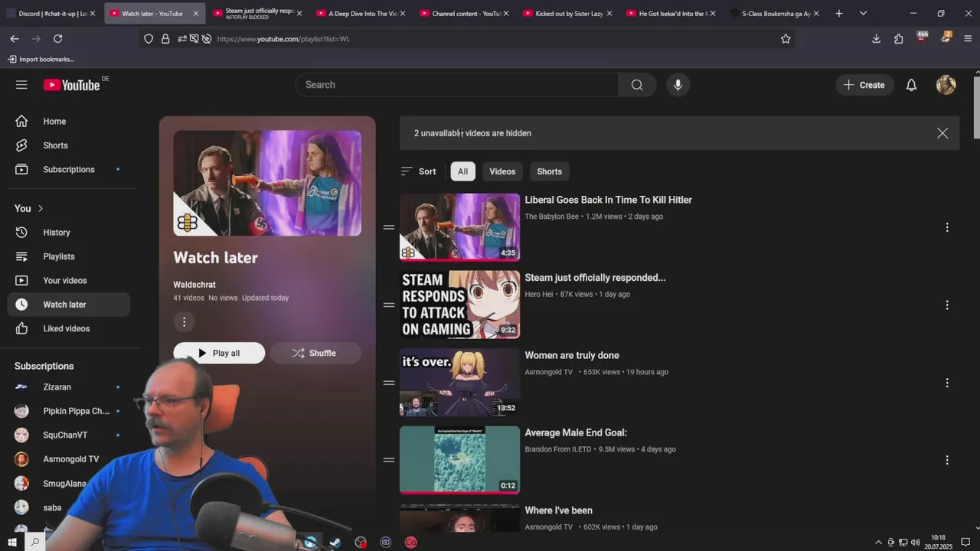Click the YouTube logo
The height and width of the screenshot is (551, 980).
(x=71, y=85)
